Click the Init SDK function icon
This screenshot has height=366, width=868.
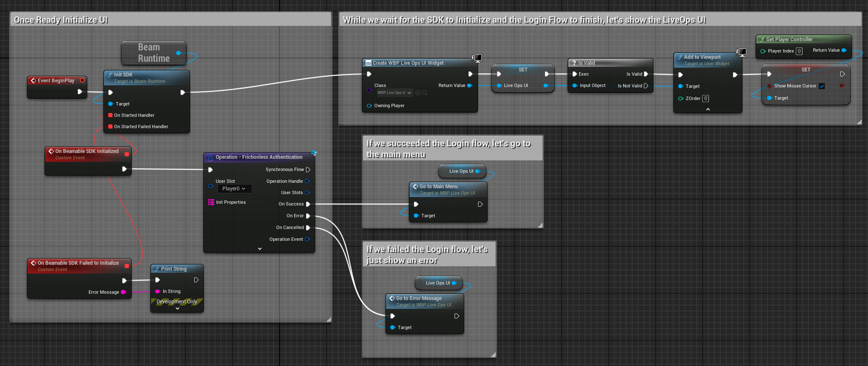[x=110, y=75]
